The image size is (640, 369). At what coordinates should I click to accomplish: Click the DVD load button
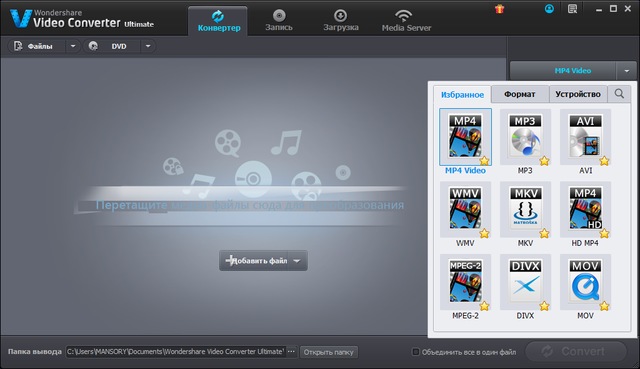pyautogui.click(x=112, y=46)
